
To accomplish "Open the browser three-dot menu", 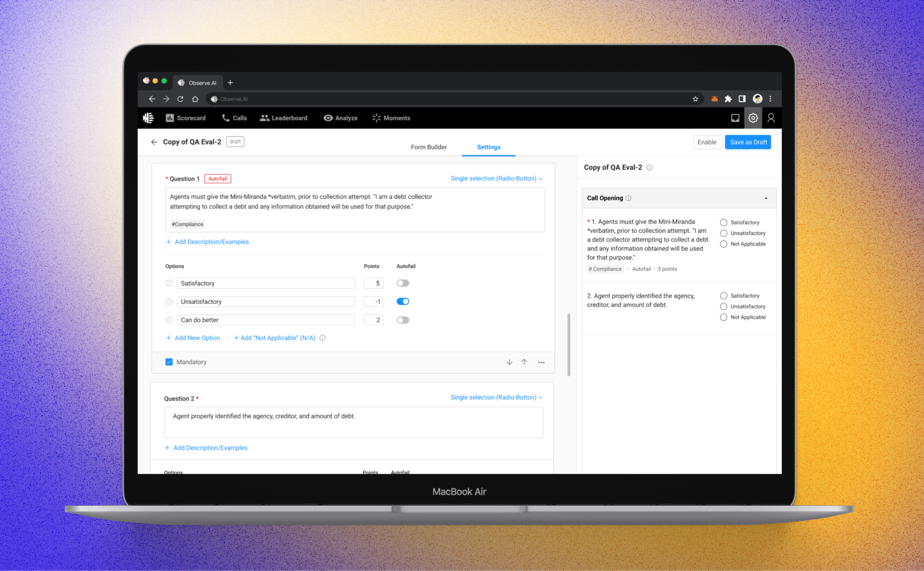I will [770, 99].
